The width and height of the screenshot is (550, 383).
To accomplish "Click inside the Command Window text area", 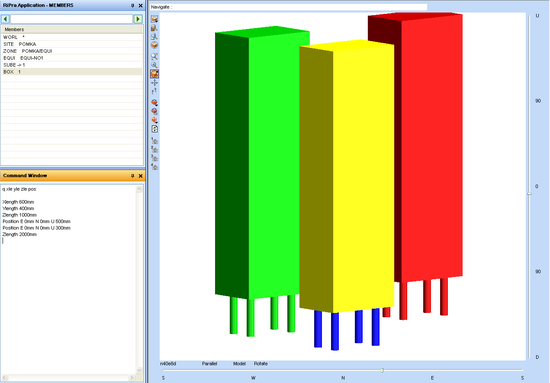I will click(68, 281).
